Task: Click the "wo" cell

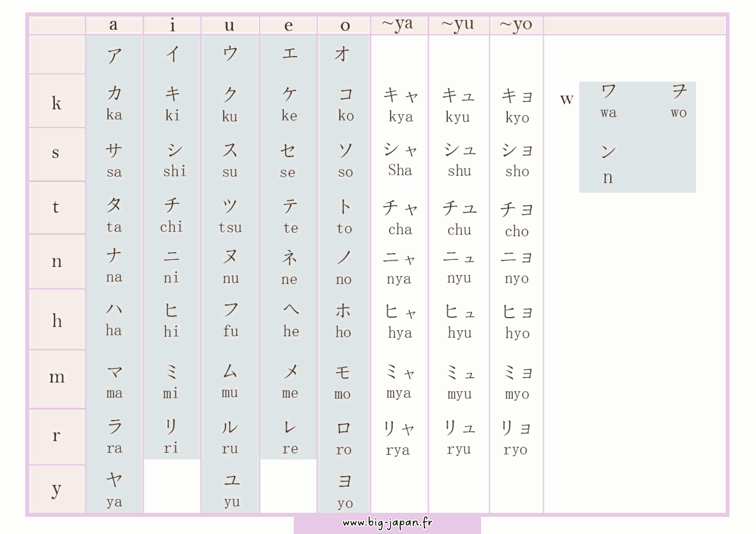Action: pyautogui.click(x=679, y=102)
